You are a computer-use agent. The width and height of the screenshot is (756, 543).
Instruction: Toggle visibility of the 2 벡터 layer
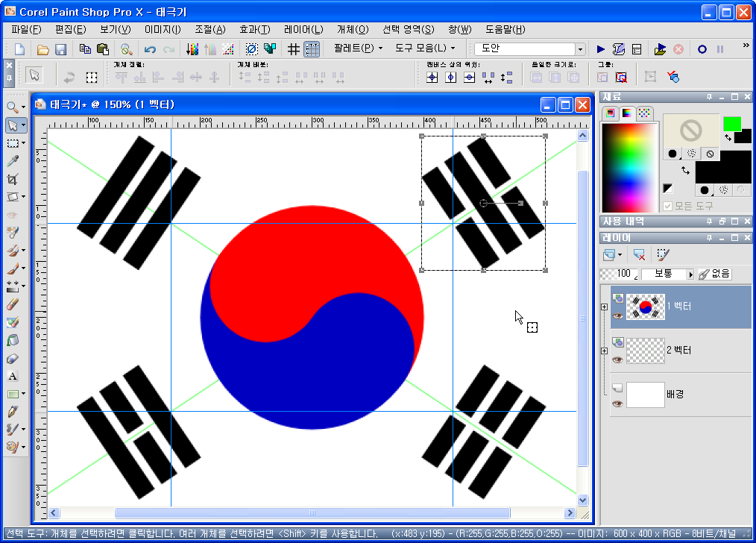tap(619, 360)
